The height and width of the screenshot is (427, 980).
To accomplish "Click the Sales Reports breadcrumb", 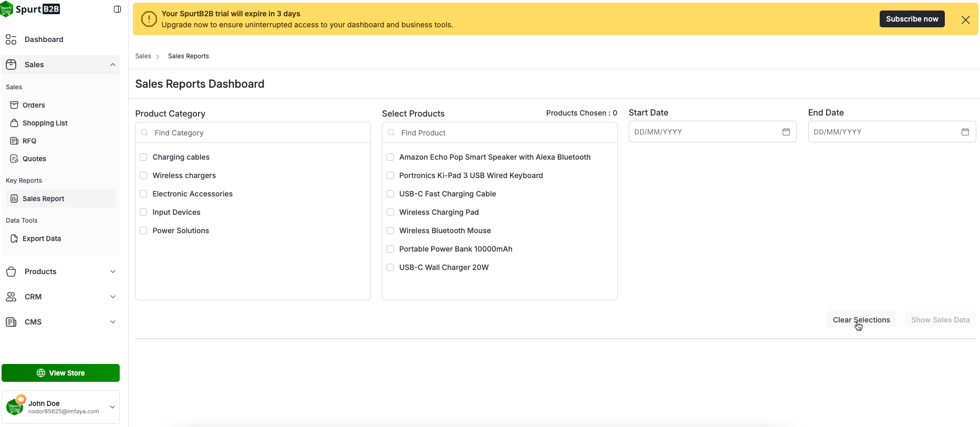I will click(189, 56).
